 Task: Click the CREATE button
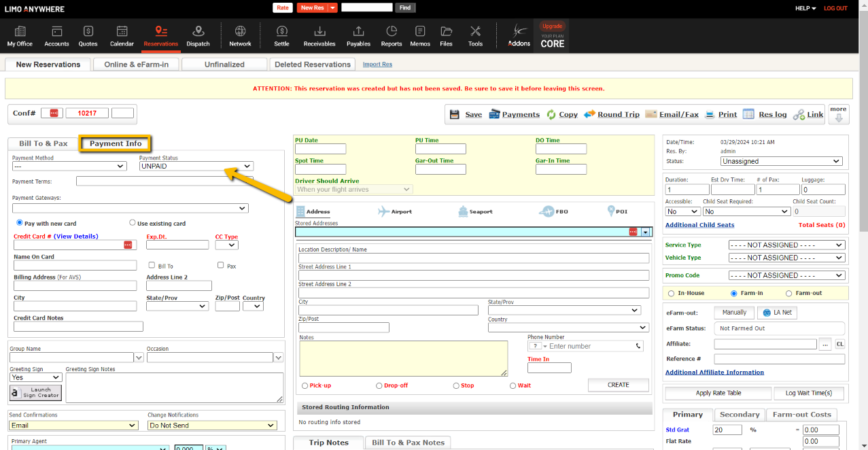(x=618, y=385)
